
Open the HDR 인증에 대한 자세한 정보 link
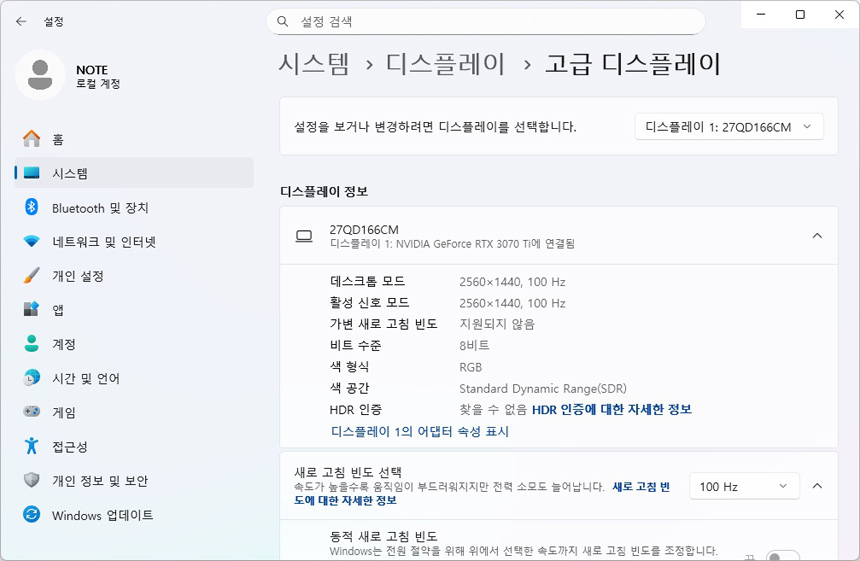click(x=611, y=409)
